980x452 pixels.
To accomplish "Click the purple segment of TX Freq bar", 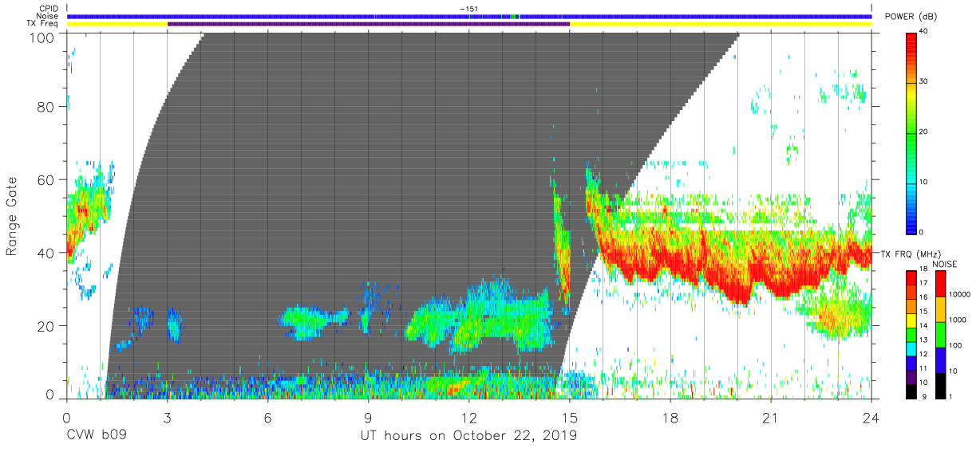I will [x=369, y=24].
